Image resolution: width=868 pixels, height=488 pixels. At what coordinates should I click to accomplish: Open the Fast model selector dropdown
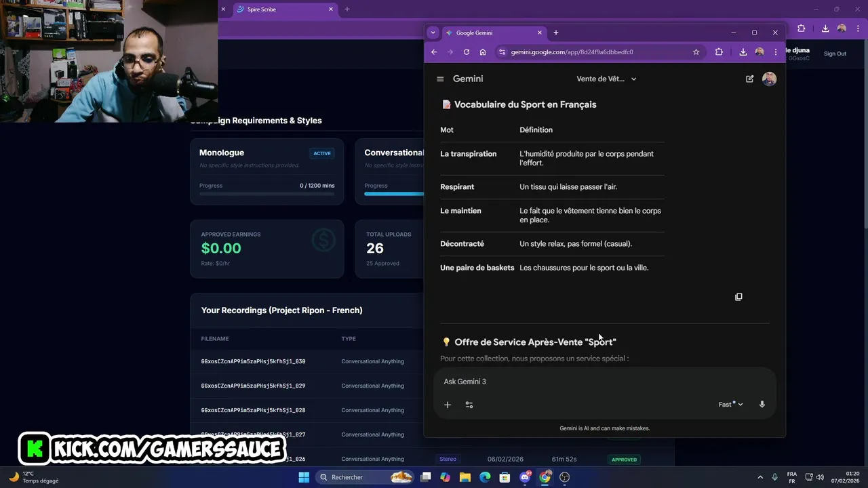point(731,405)
